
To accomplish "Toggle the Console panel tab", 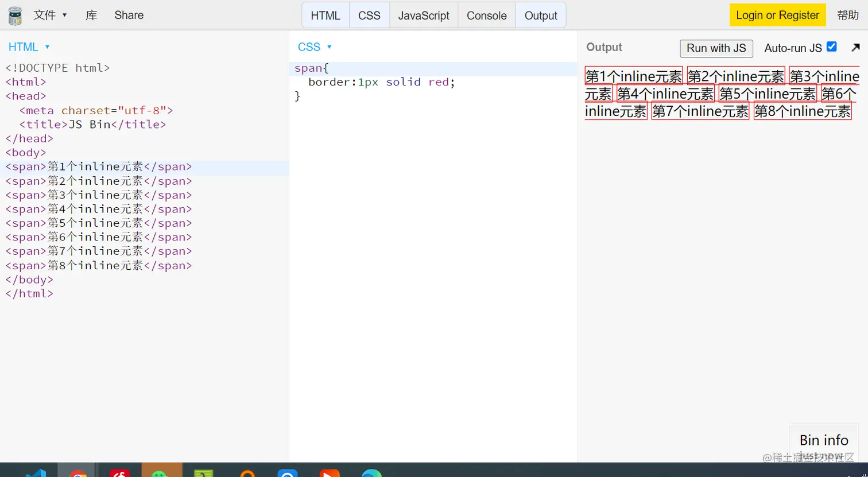I will [487, 15].
